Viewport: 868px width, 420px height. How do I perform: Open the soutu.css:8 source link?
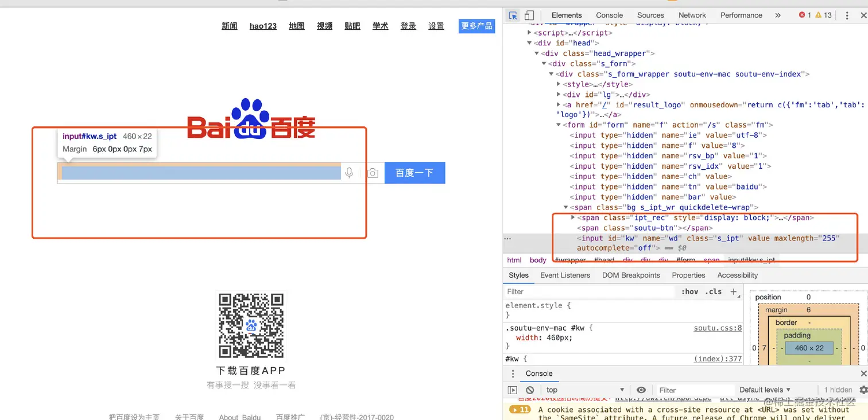pos(718,328)
